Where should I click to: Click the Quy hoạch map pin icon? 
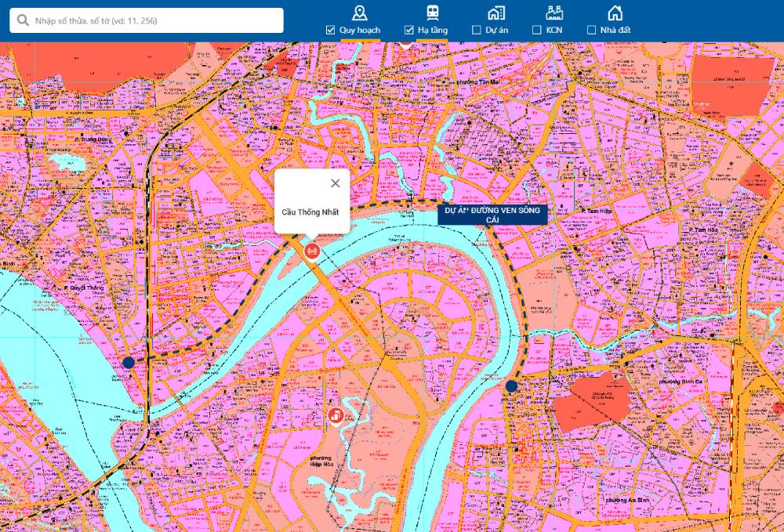[x=359, y=13]
